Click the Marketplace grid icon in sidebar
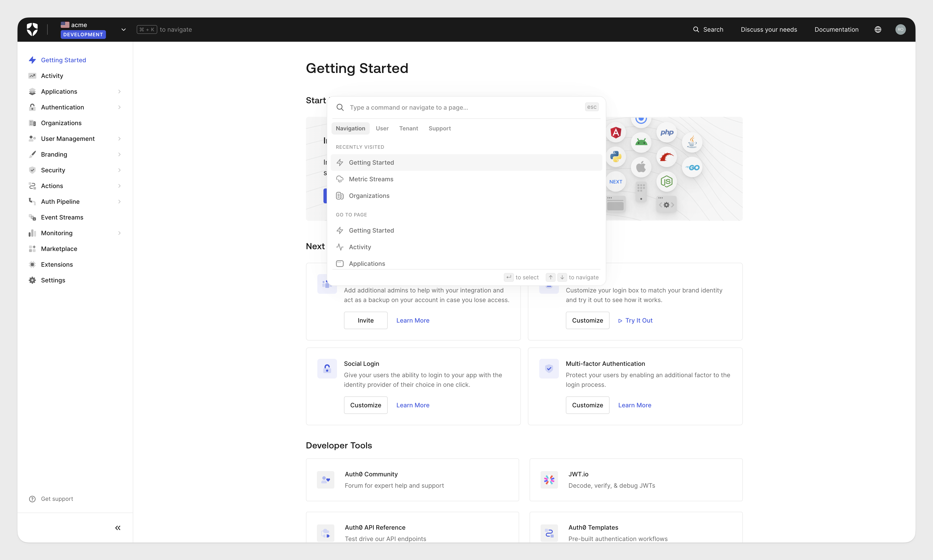The width and height of the screenshot is (933, 560). (33, 249)
